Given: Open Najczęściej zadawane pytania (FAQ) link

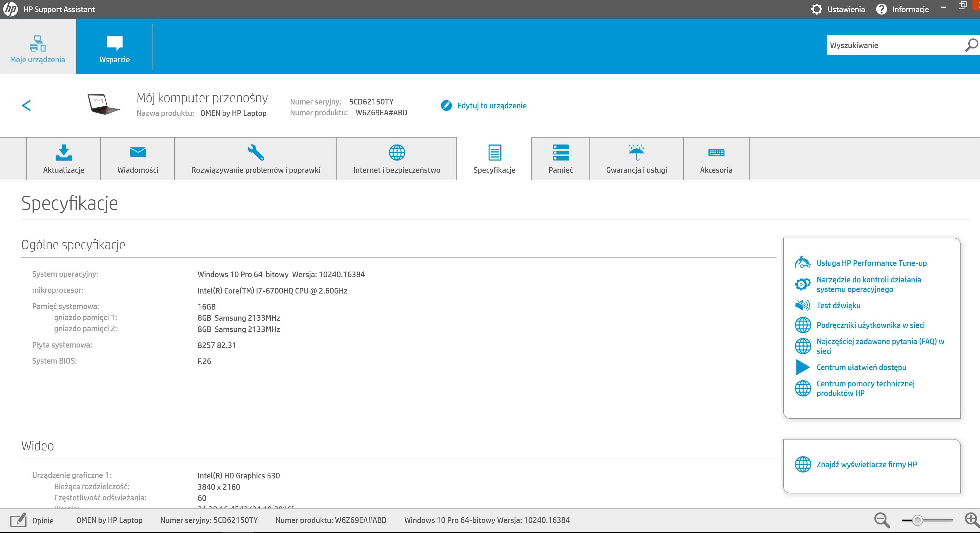Looking at the screenshot, I should [x=880, y=346].
